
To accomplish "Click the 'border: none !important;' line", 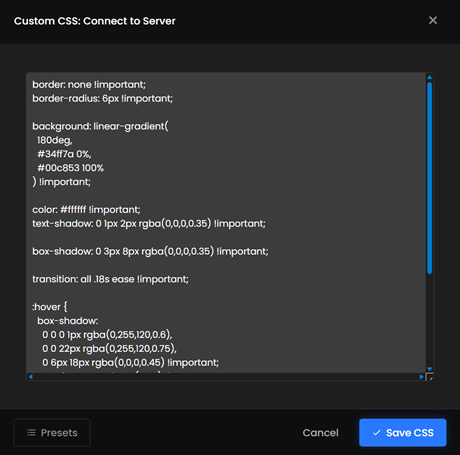I will click(89, 85).
